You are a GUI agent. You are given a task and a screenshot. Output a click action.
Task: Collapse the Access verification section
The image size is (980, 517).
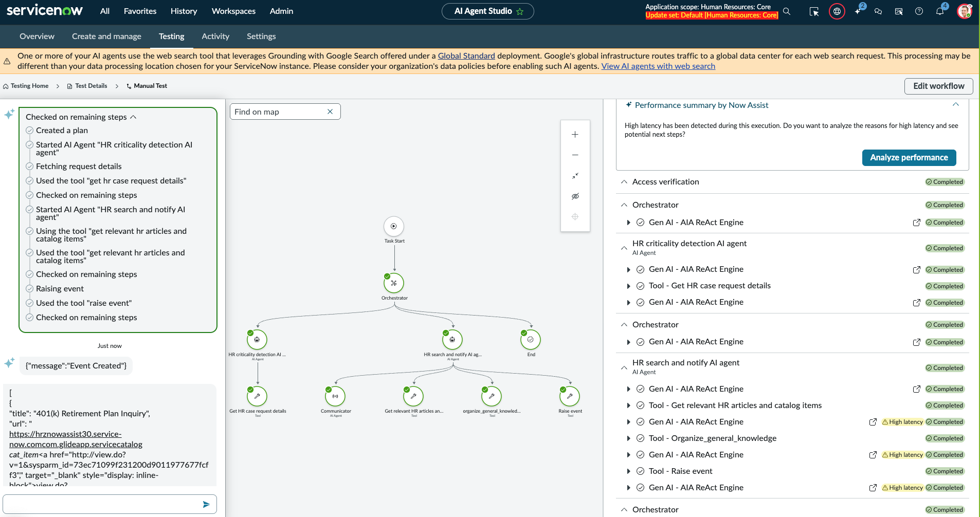pos(624,182)
